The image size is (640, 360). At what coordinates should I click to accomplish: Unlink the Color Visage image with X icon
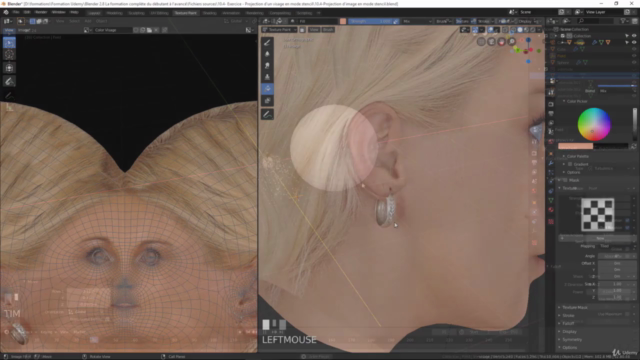coord(156,30)
